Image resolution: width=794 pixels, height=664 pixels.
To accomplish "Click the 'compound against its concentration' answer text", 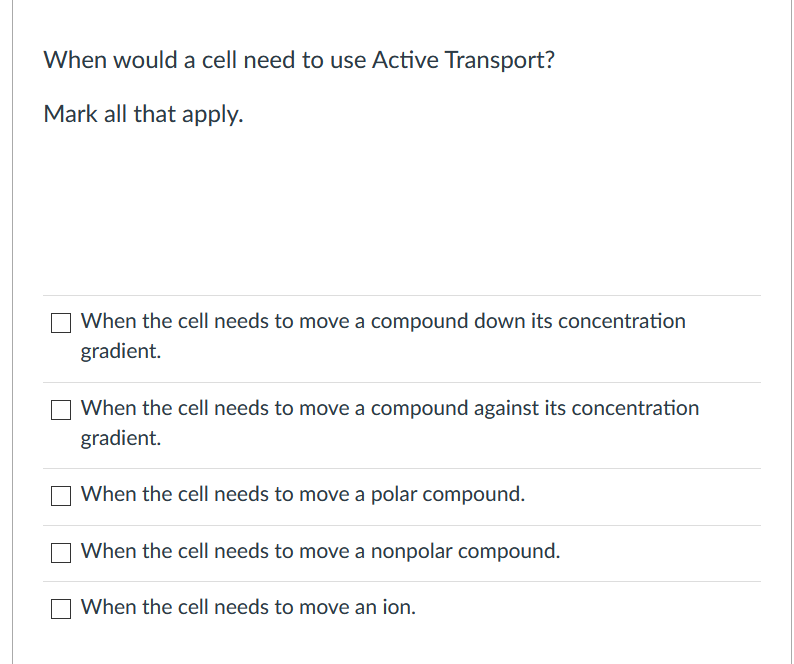I will click(x=535, y=408).
